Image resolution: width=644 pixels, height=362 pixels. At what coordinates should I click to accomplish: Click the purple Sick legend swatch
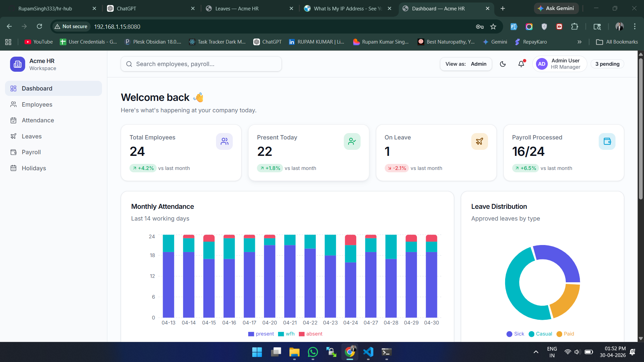click(509, 334)
